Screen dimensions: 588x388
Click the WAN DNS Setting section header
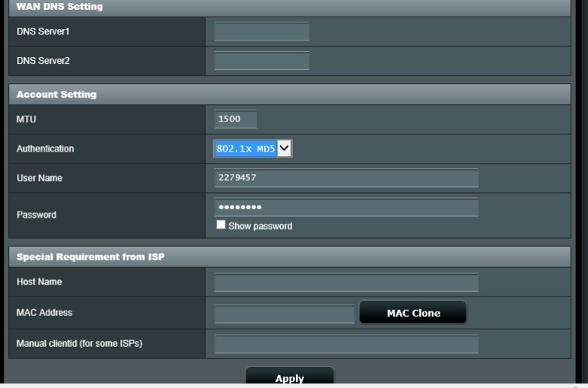click(x=60, y=7)
